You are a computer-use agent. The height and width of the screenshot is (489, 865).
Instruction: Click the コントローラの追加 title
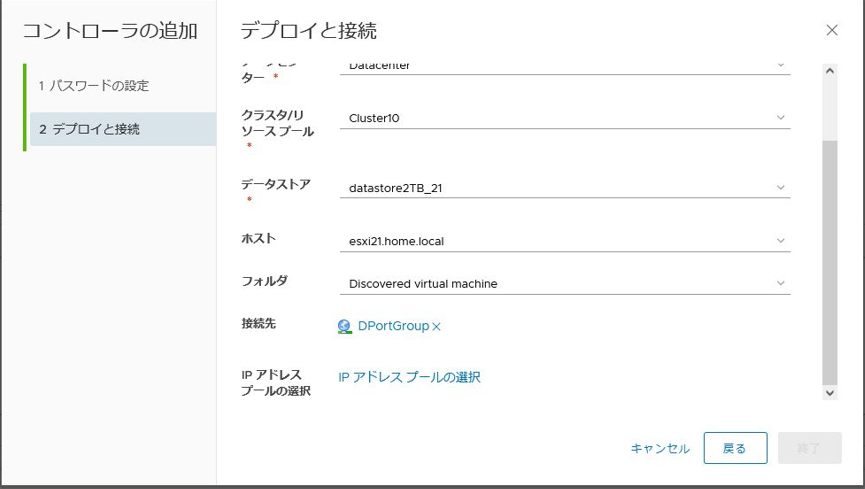110,30
